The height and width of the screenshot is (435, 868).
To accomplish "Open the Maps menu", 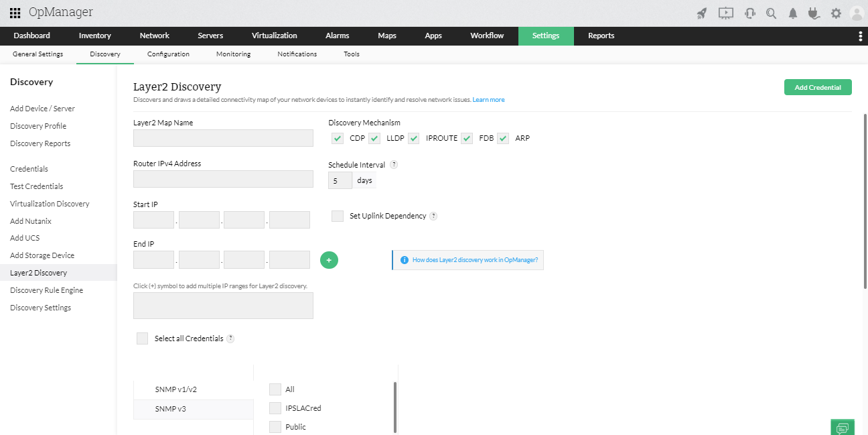I will pyautogui.click(x=387, y=36).
